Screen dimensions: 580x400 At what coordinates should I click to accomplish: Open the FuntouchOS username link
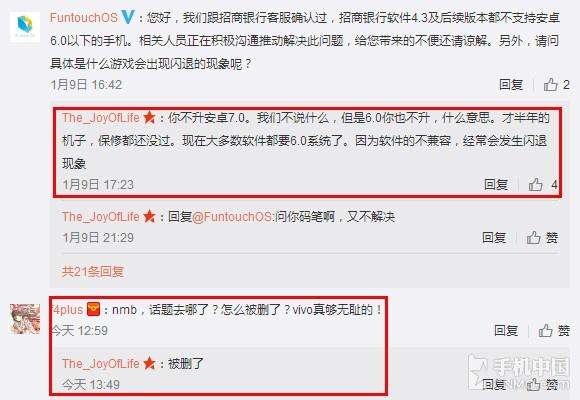click(84, 17)
